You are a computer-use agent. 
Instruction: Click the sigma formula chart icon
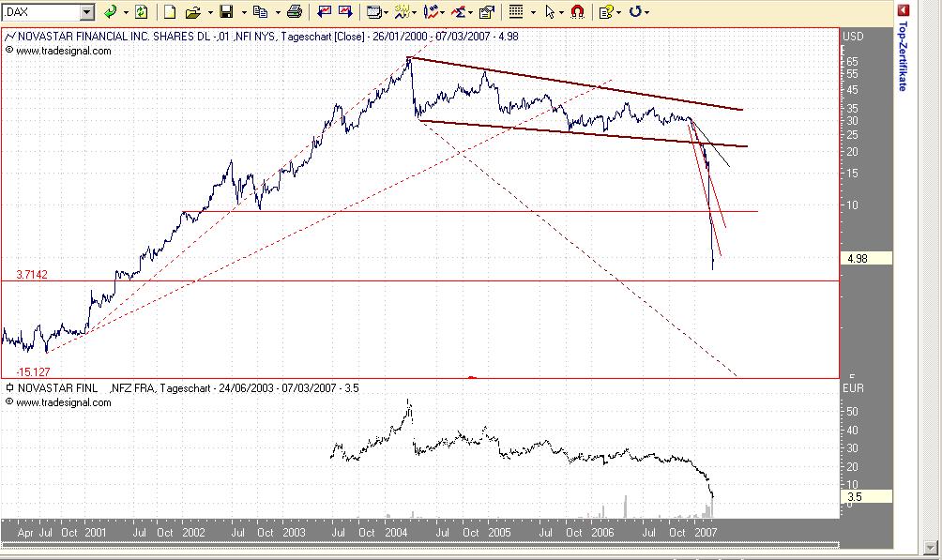pos(459,11)
